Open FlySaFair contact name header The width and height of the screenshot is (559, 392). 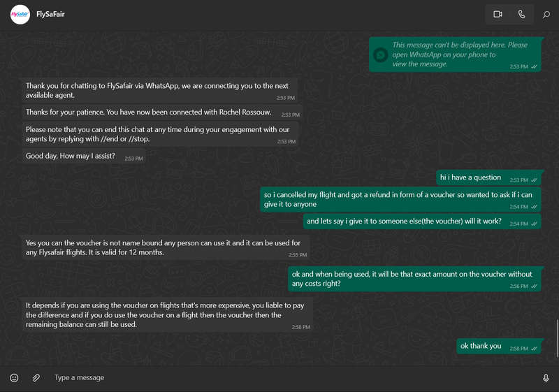tap(50, 14)
